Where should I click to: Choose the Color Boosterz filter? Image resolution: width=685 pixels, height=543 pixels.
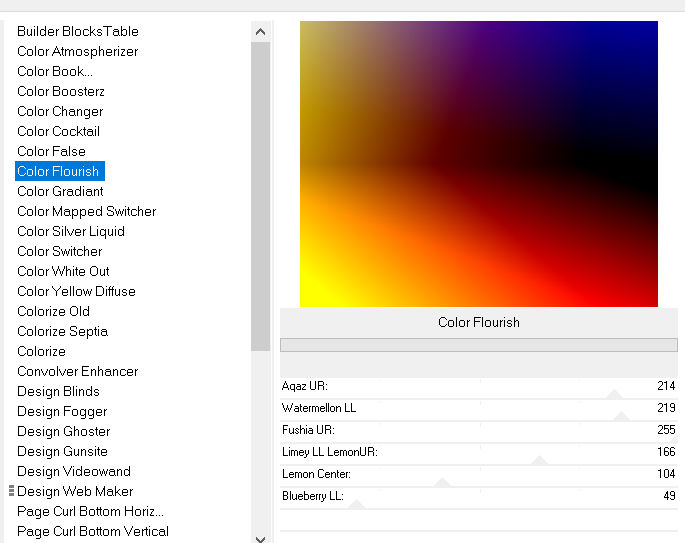(x=60, y=91)
